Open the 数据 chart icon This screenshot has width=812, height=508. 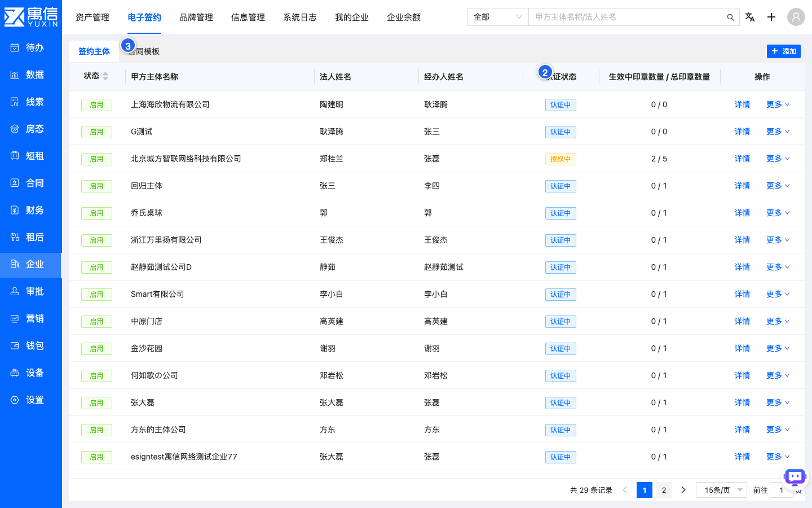(15, 75)
